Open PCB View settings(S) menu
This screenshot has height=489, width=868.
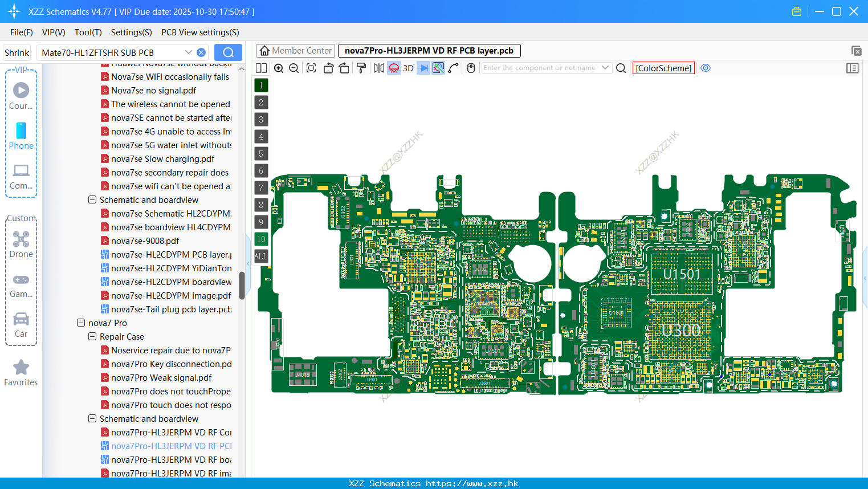point(200,32)
